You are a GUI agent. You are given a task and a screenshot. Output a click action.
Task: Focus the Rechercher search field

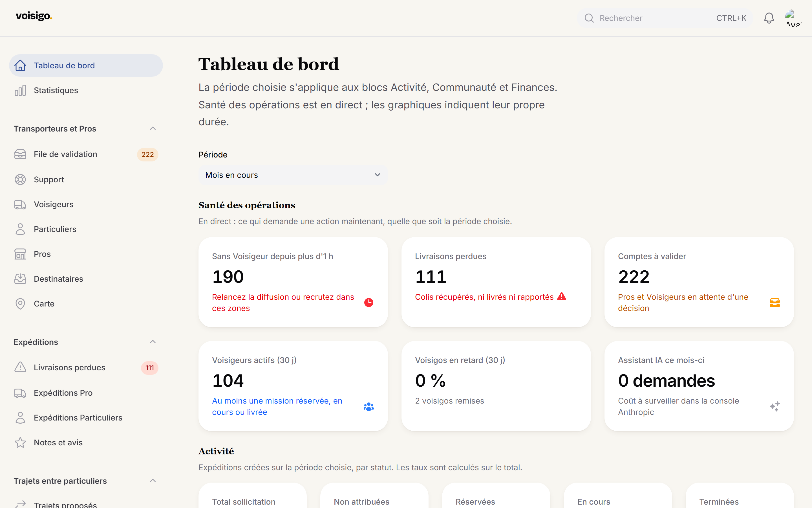(x=665, y=18)
